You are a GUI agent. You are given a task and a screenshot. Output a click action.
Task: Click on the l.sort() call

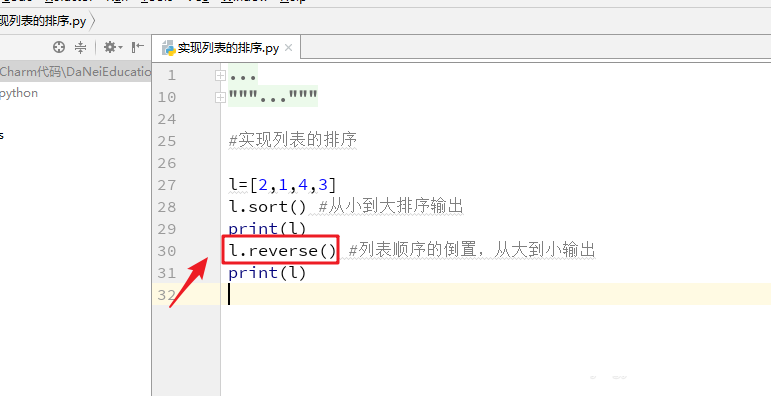click(267, 207)
